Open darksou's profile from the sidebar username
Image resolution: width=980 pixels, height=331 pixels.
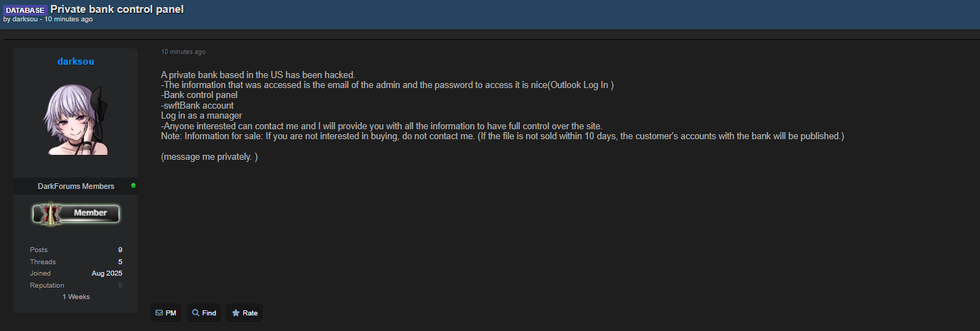[75, 62]
